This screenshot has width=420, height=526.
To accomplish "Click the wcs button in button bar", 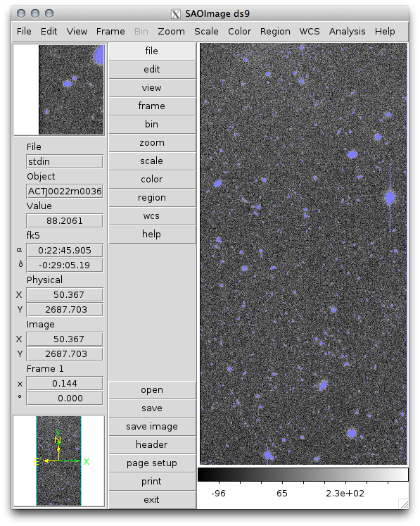I will pos(152,215).
